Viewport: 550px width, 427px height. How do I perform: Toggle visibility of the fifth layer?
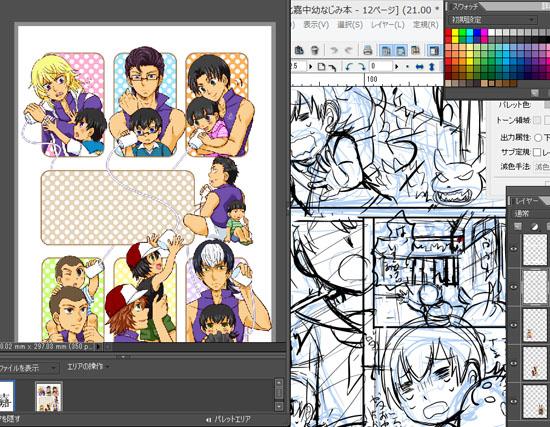pyautogui.click(x=513, y=401)
